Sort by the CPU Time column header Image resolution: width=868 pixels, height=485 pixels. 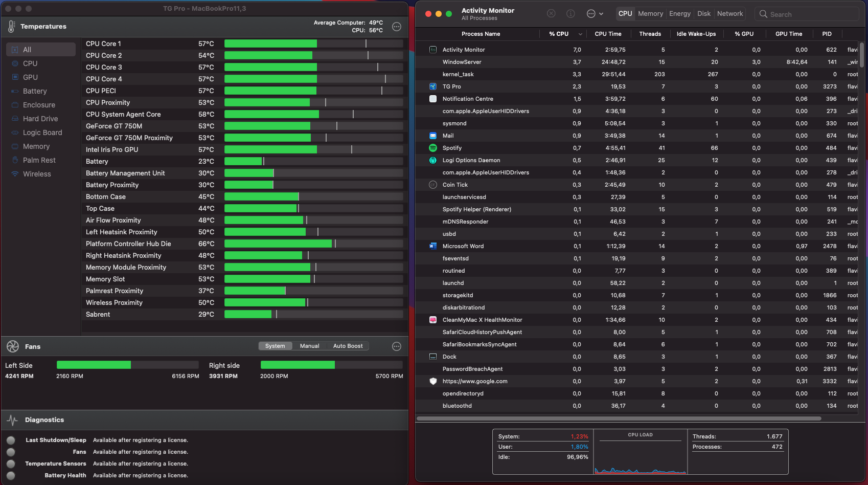(x=608, y=34)
